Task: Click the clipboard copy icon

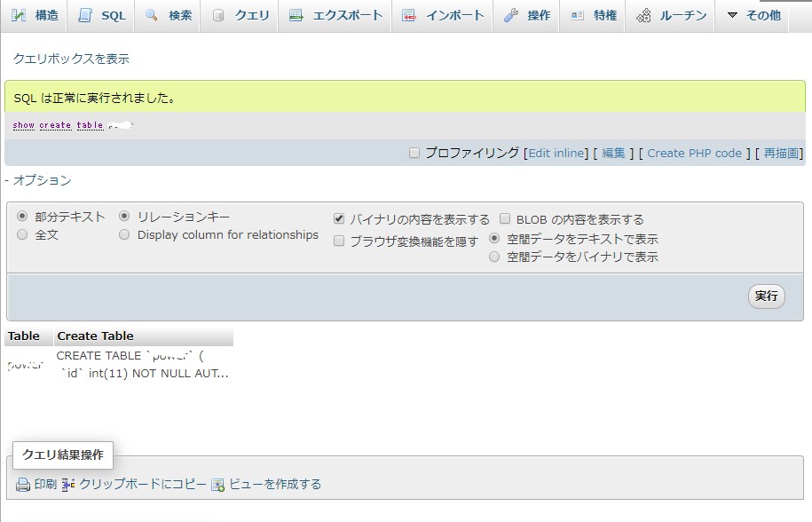Action: tap(68, 485)
